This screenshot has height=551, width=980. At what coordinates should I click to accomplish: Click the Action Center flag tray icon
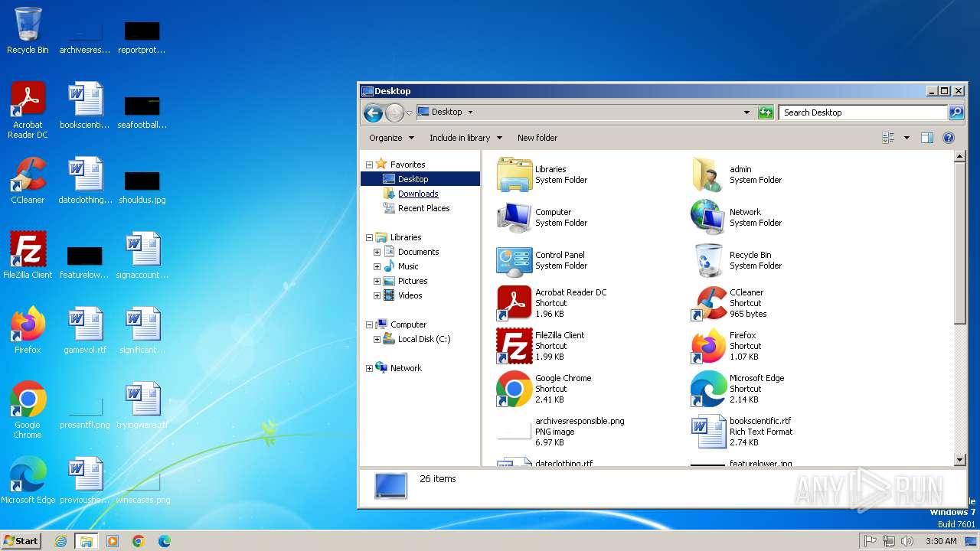[870, 541]
